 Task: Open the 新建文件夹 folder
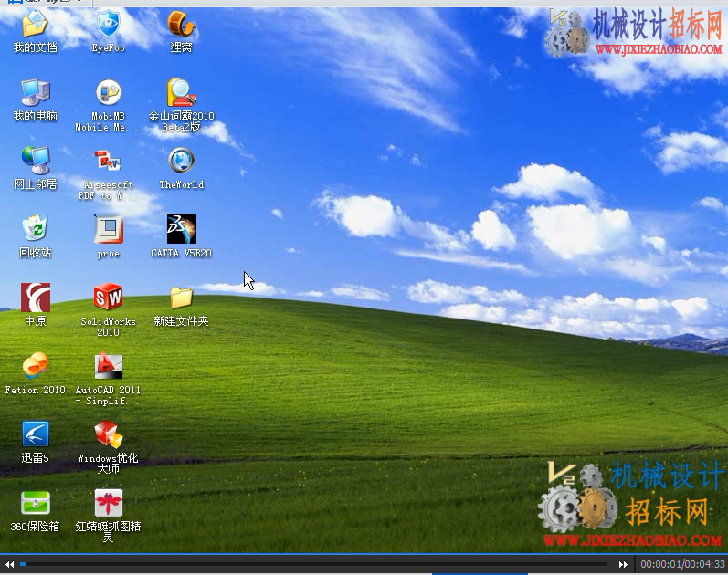coord(181,297)
